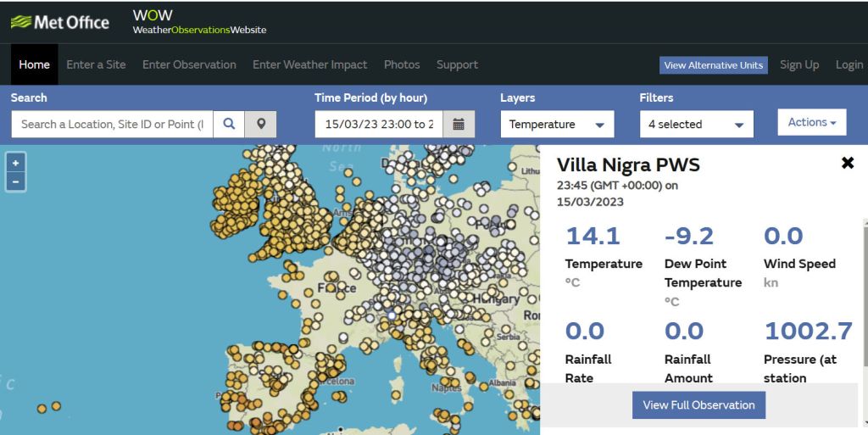Click the location search input field

coord(112,124)
